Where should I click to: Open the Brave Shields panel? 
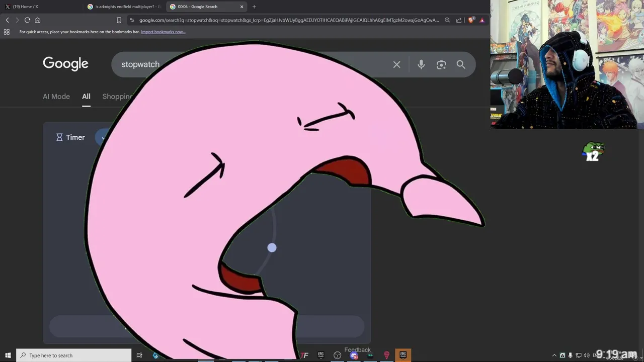point(471,20)
